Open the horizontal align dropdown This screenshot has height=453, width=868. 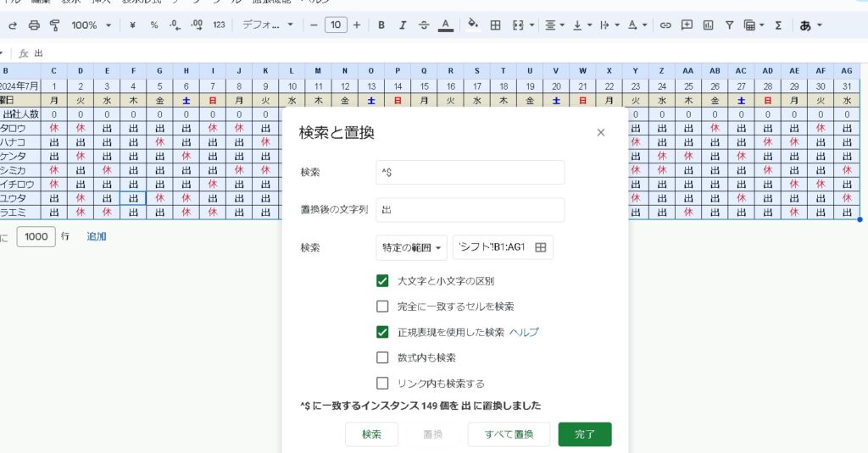[x=554, y=25]
